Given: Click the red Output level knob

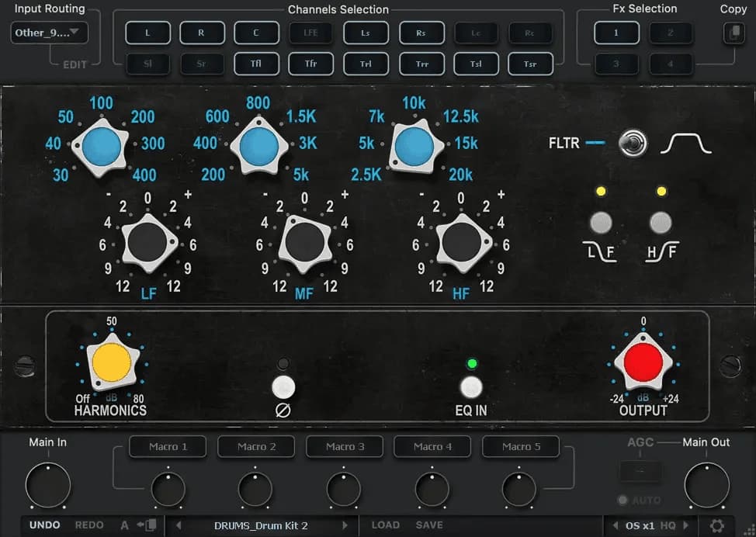Looking at the screenshot, I should click(643, 362).
